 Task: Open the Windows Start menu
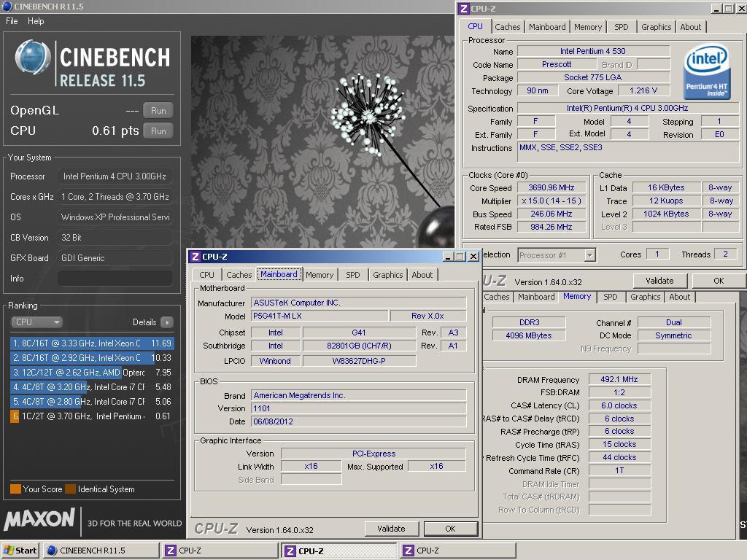[x=20, y=551]
